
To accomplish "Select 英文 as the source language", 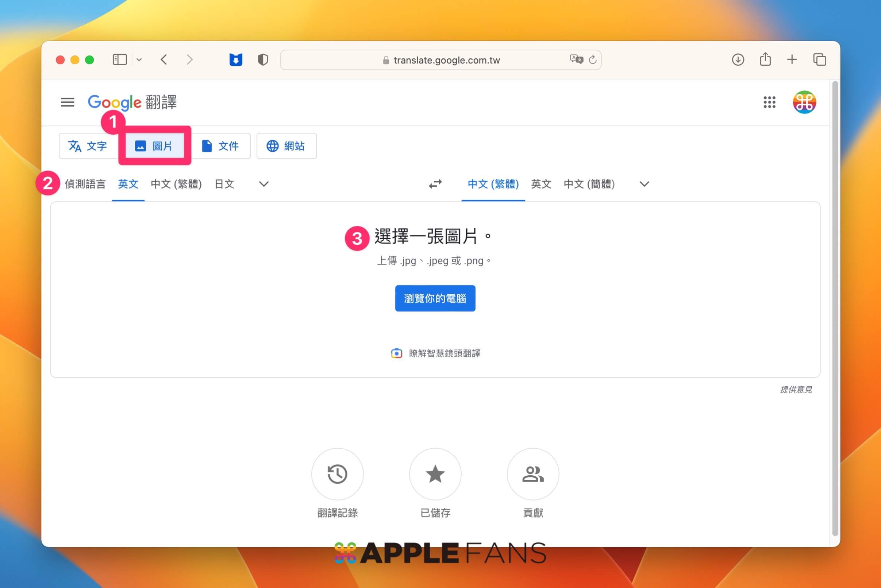I will 128,184.
